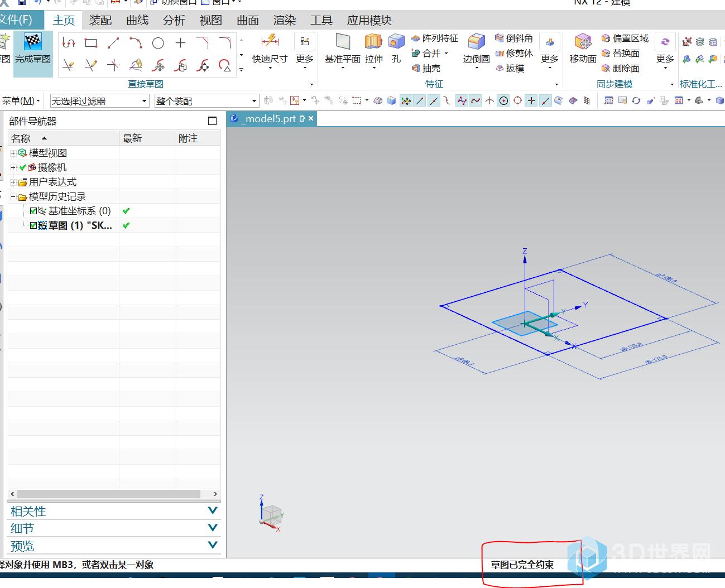Expand the 模型视图 tree node

[13, 153]
